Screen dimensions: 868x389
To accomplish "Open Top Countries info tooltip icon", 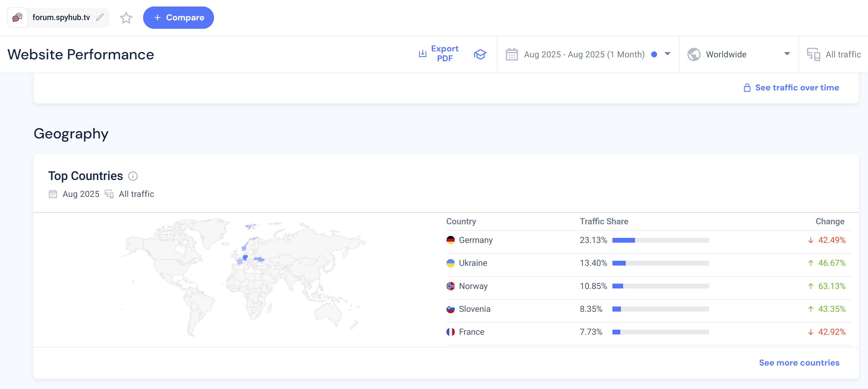I will (x=133, y=176).
